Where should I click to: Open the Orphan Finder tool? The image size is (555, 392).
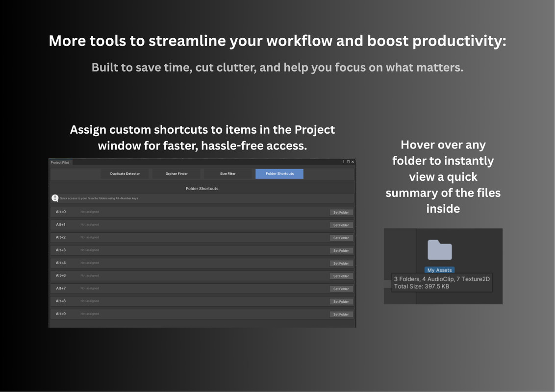click(176, 173)
